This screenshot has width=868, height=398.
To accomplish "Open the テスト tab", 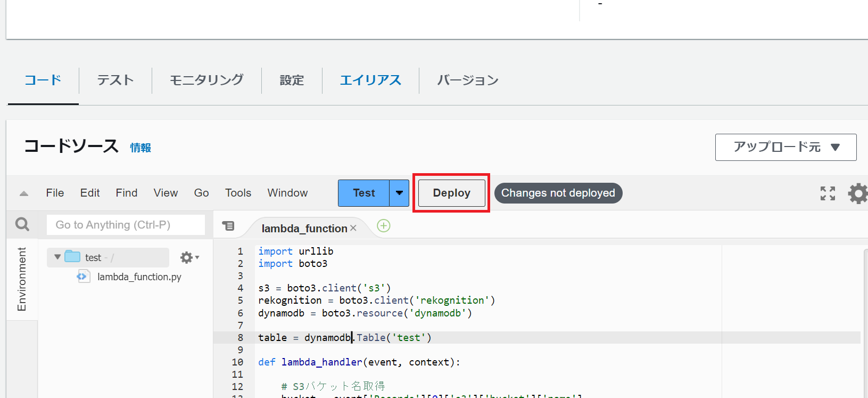I will [115, 80].
